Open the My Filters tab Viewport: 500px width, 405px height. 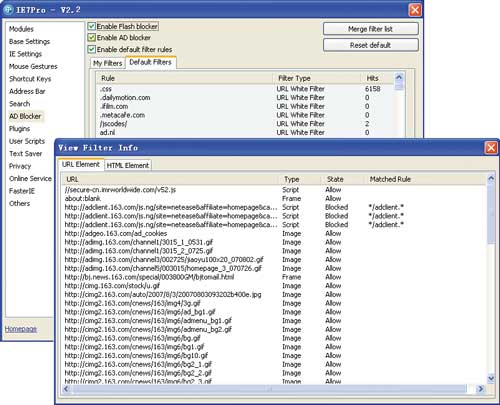tap(107, 63)
